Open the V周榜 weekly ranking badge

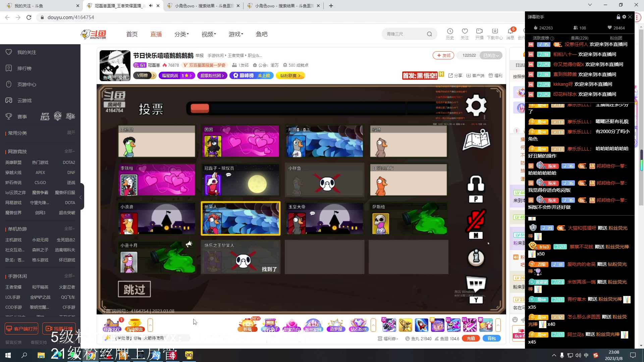145,76
